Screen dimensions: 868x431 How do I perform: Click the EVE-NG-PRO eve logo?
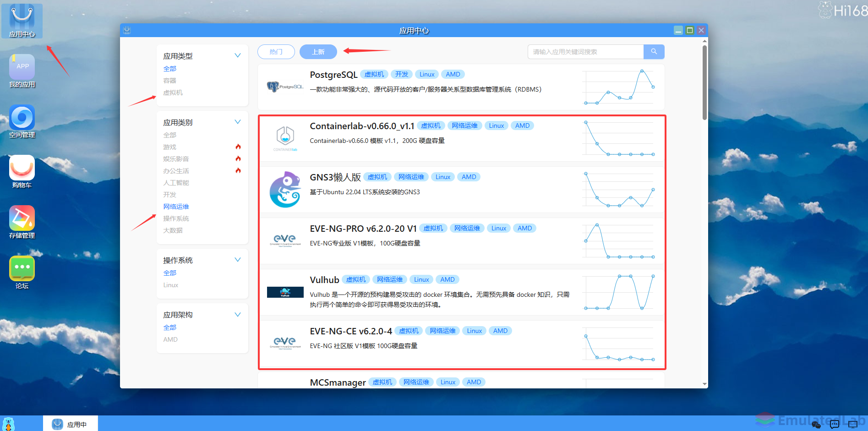[285, 240]
